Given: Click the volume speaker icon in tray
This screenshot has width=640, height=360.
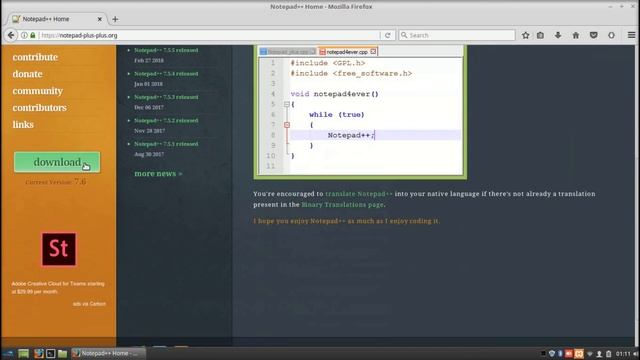Looking at the screenshot, I should tap(636, 354).
